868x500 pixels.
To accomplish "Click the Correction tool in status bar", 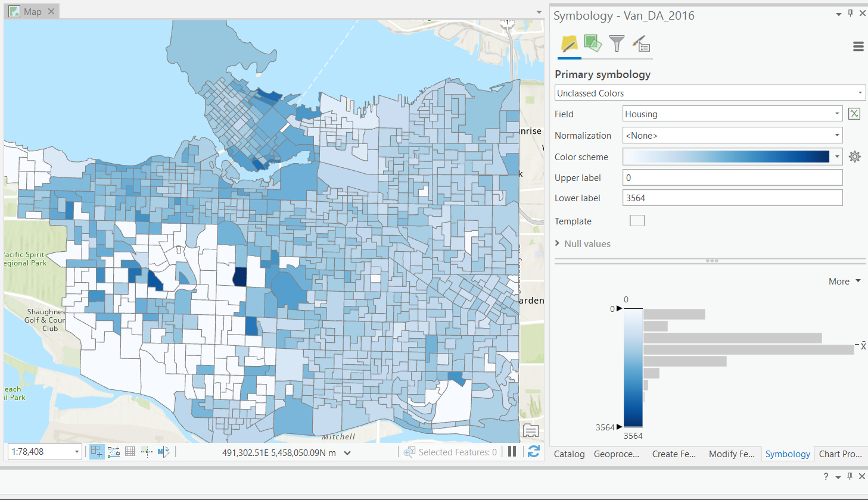I will click(147, 452).
